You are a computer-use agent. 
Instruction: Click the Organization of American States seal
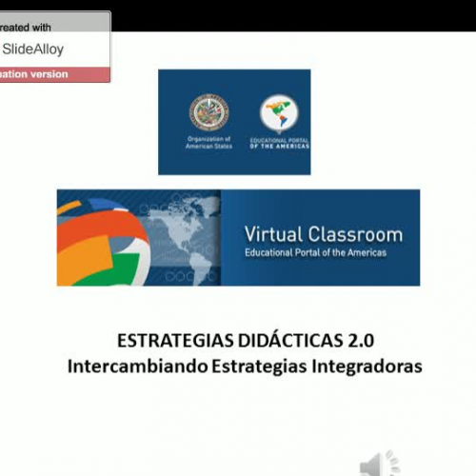[208, 112]
